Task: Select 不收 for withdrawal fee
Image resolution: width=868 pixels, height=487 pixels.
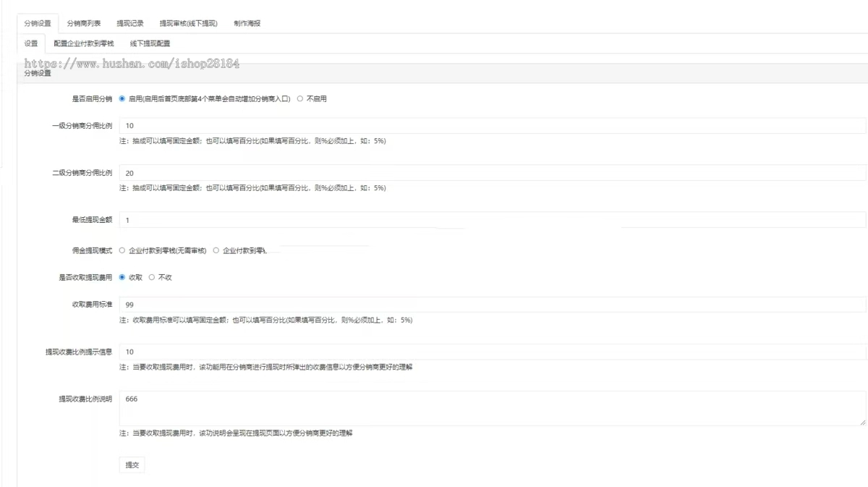Action: 151,277
